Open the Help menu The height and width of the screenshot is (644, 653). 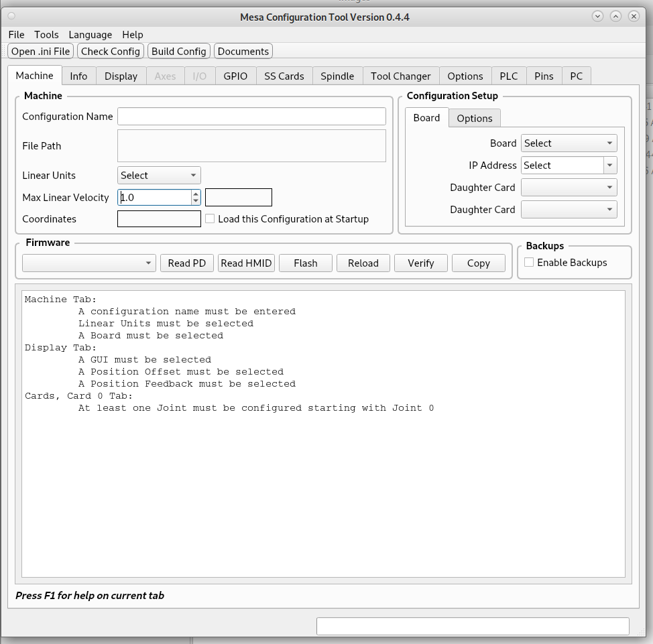[133, 35]
